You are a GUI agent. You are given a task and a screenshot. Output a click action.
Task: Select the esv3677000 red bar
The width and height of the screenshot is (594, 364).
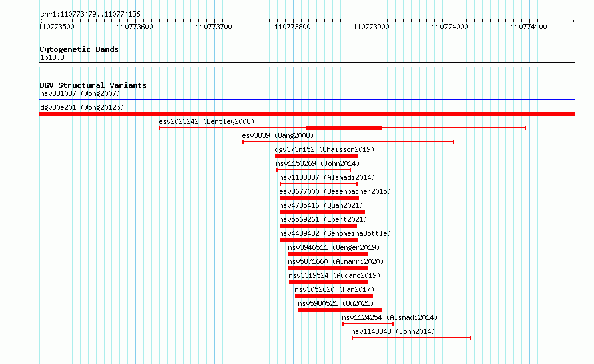click(x=319, y=198)
